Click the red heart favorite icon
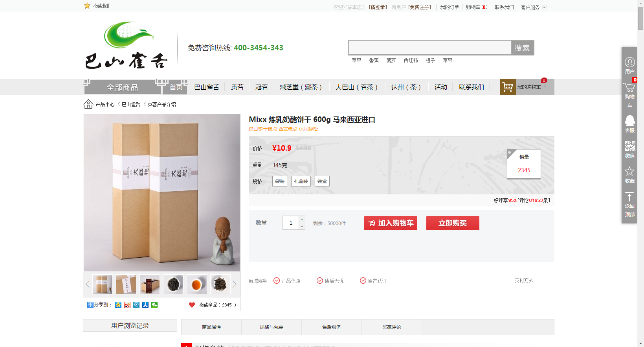 click(x=192, y=305)
